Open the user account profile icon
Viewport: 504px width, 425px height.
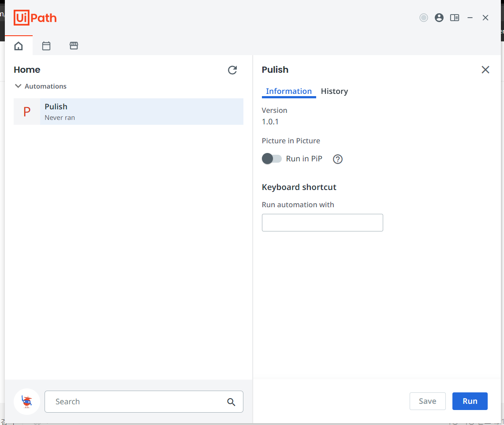[439, 18]
